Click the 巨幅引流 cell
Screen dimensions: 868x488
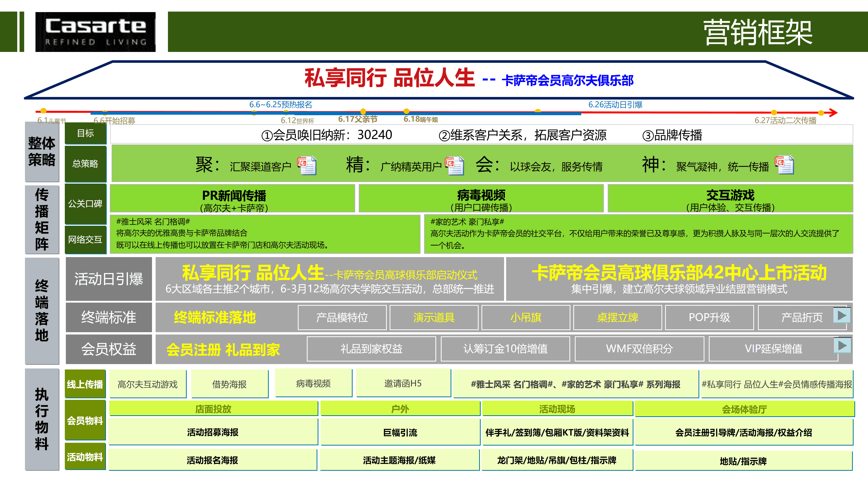coord(400,432)
